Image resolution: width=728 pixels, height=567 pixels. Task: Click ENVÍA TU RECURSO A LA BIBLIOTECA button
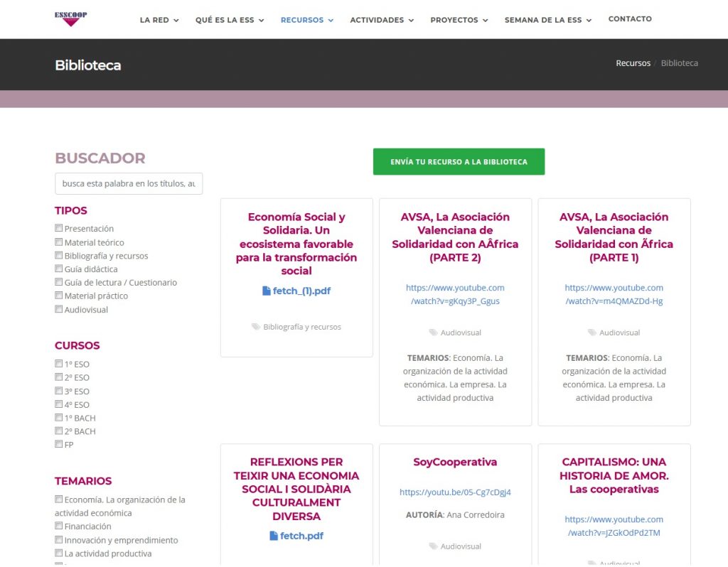click(x=459, y=161)
